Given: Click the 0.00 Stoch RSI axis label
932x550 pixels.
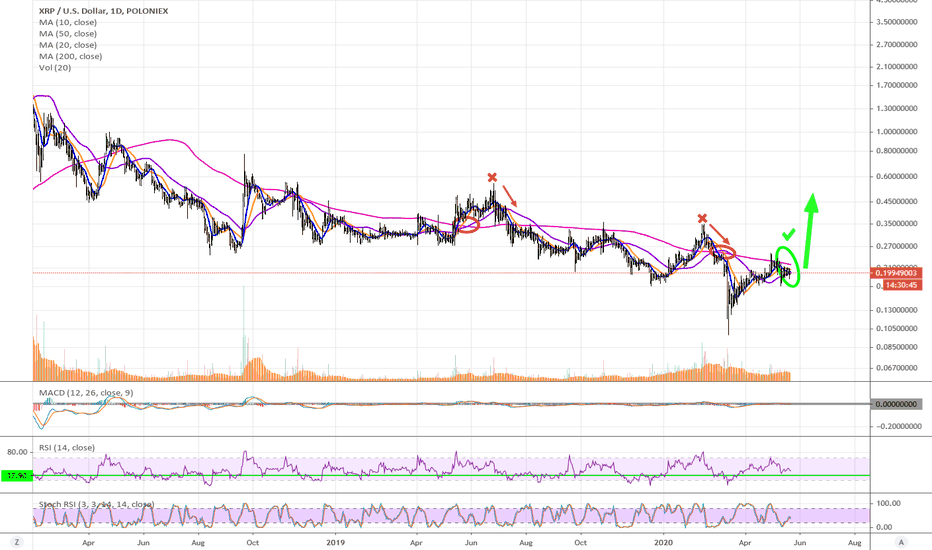Looking at the screenshot, I should (886, 527).
